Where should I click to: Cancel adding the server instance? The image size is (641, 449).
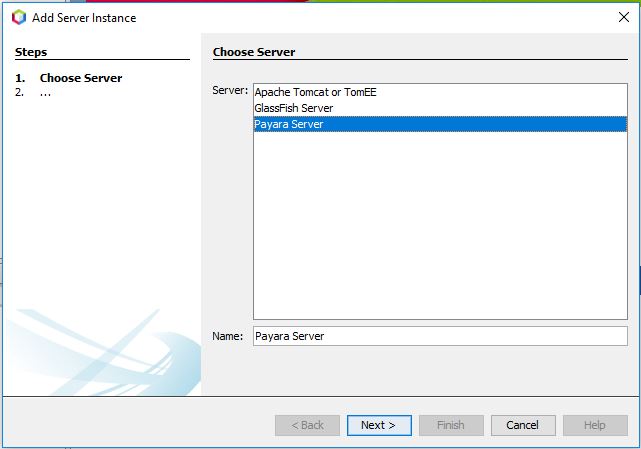point(523,425)
